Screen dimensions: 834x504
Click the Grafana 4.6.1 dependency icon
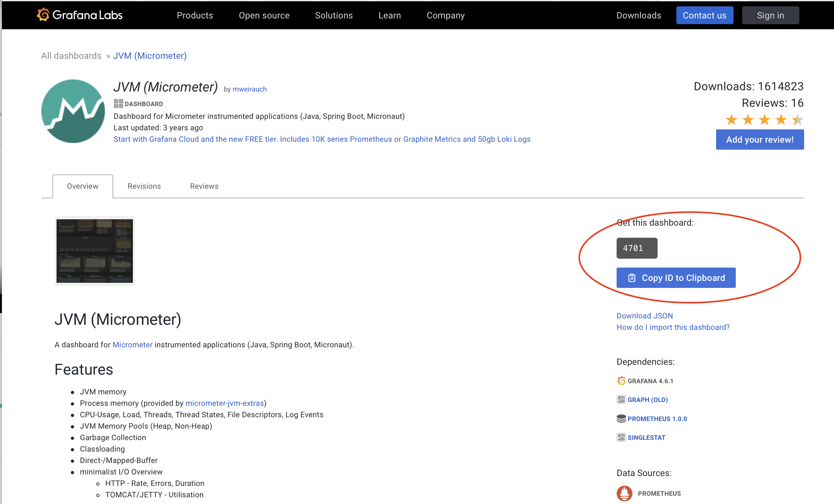621,381
